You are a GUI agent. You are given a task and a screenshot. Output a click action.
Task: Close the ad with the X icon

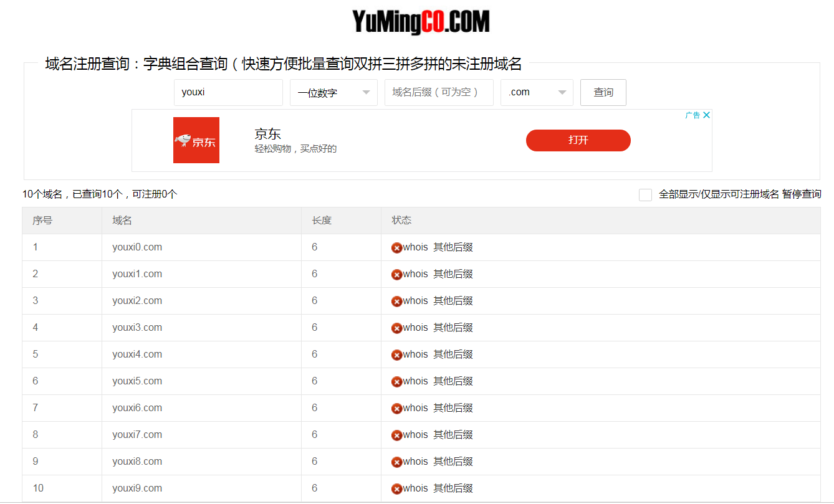pyautogui.click(x=707, y=115)
